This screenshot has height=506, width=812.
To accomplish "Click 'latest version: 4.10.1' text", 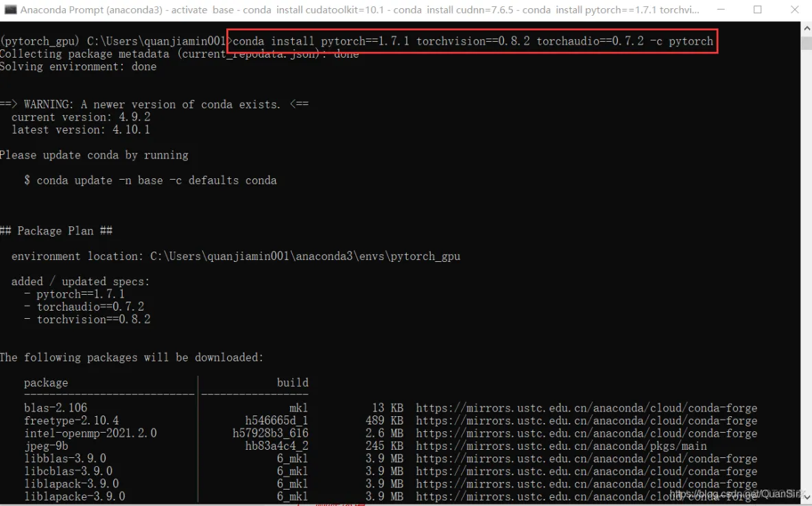I will pyautogui.click(x=81, y=130).
